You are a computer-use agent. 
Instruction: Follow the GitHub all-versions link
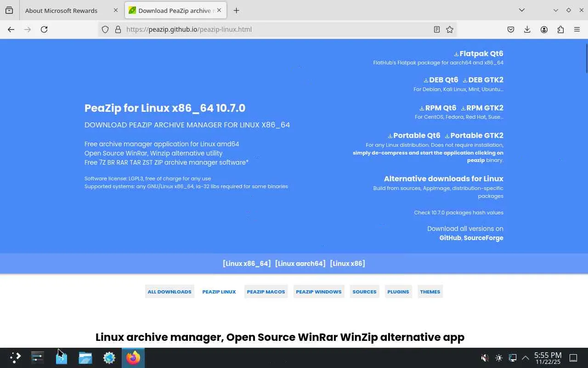(450, 238)
